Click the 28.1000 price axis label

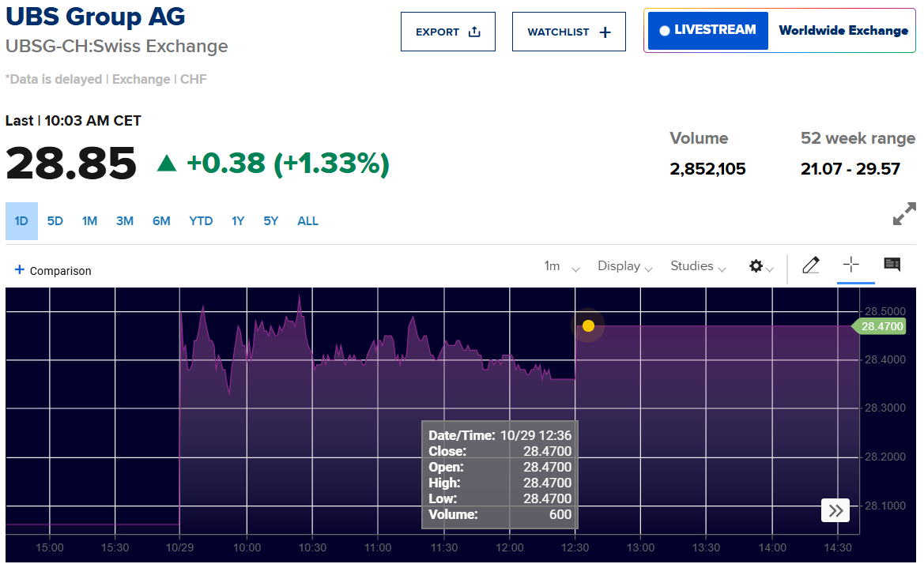884,505
